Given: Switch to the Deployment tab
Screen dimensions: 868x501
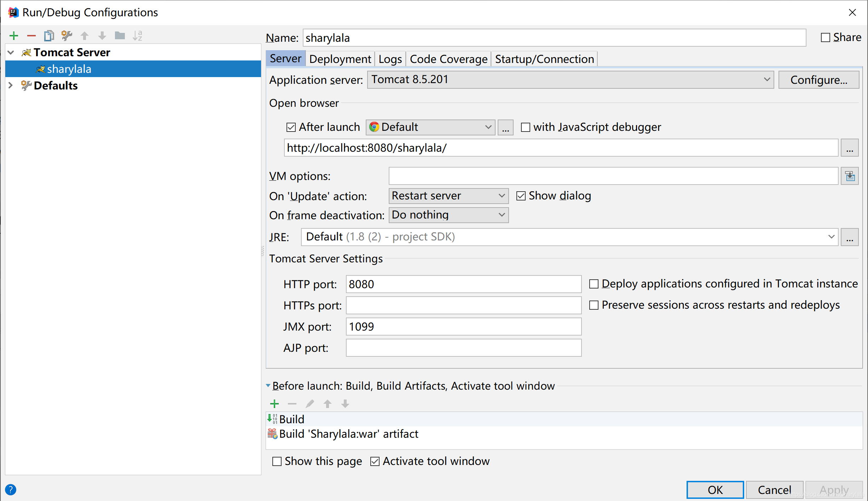Looking at the screenshot, I should (340, 59).
